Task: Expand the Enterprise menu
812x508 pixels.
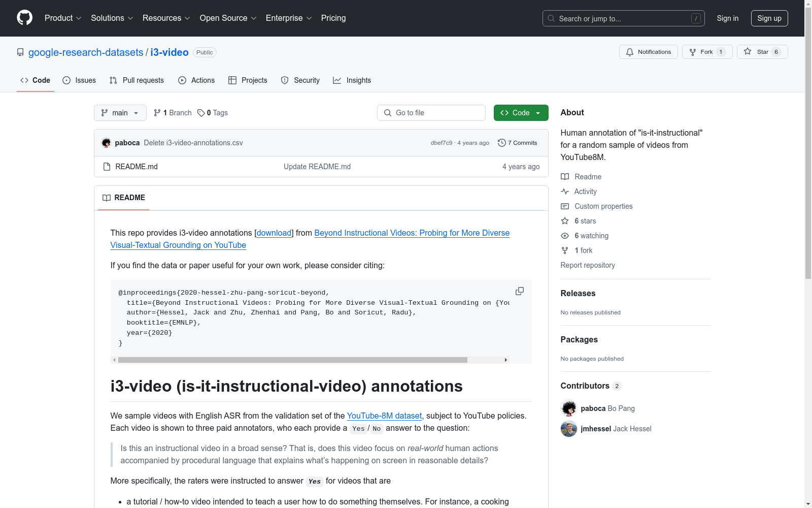Action: click(x=289, y=18)
